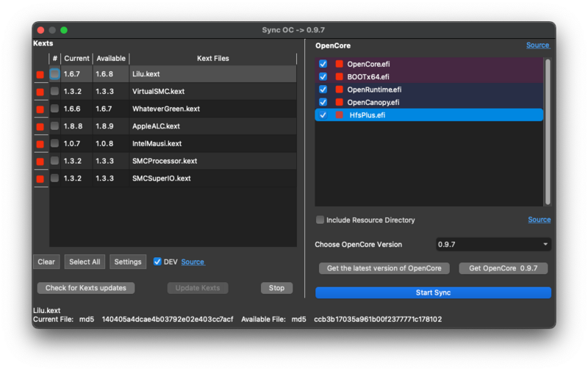Image resolution: width=588 pixels, height=371 pixels.
Task: Check the WhateverGreen.kext row checkbox
Action: tap(54, 108)
